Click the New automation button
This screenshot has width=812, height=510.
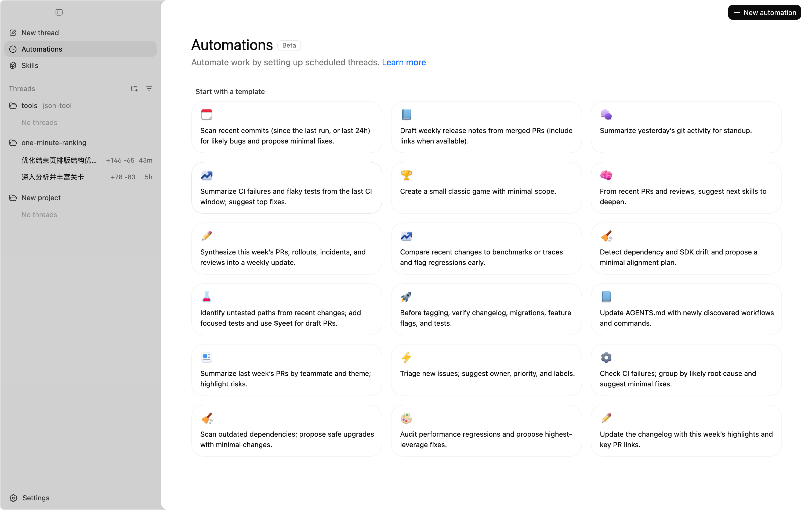click(764, 12)
